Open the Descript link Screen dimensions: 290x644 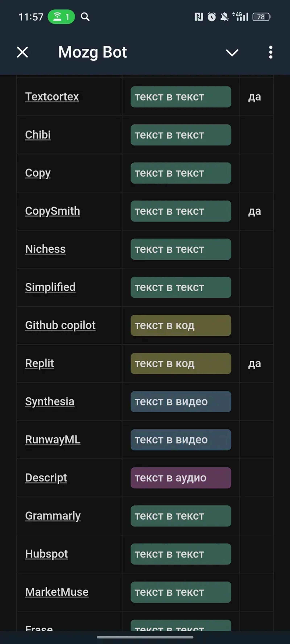coord(46,478)
